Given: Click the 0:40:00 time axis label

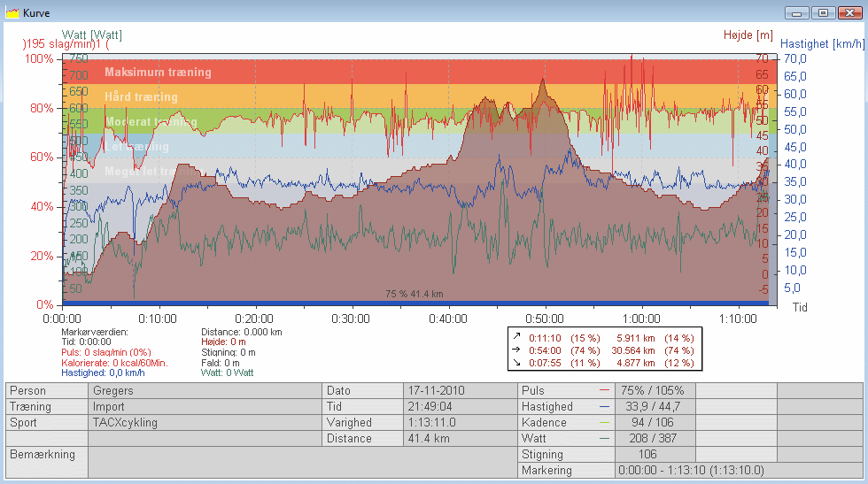Looking at the screenshot, I should (x=448, y=319).
